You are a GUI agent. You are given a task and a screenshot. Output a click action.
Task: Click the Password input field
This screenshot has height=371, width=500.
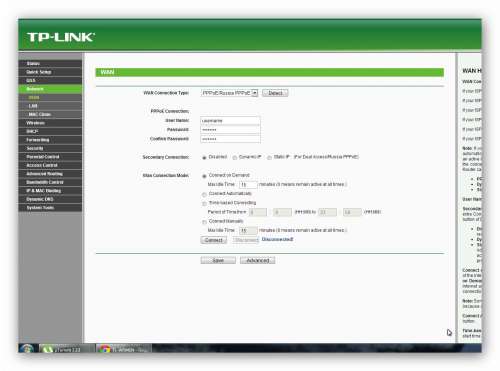[230, 130]
